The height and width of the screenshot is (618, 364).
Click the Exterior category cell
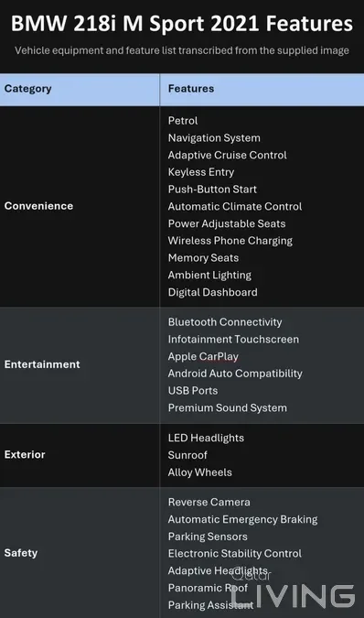(80, 455)
